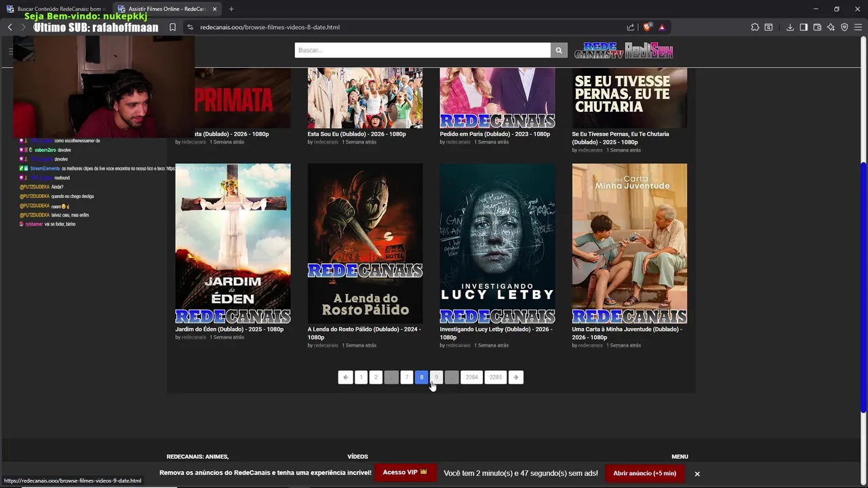
Task: Click inside the Buscar search field
Action: click(x=422, y=50)
